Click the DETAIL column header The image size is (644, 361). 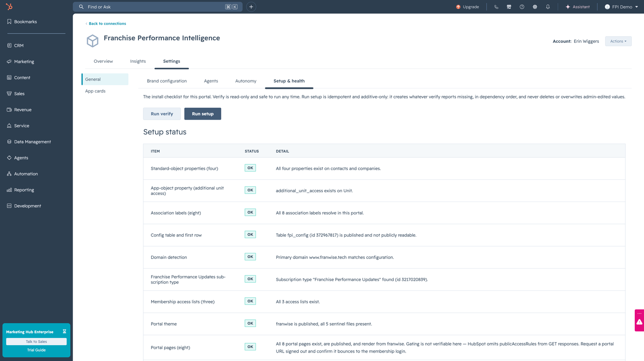tap(282, 151)
